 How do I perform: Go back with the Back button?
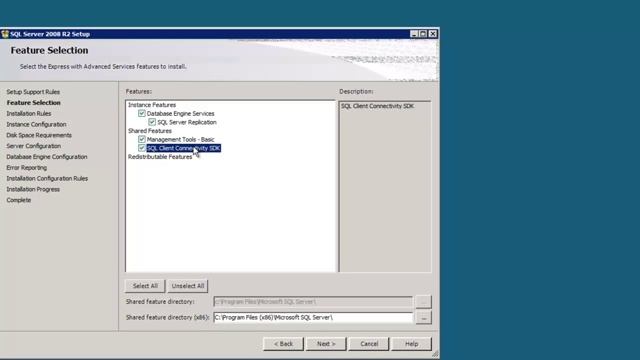[x=283, y=344]
